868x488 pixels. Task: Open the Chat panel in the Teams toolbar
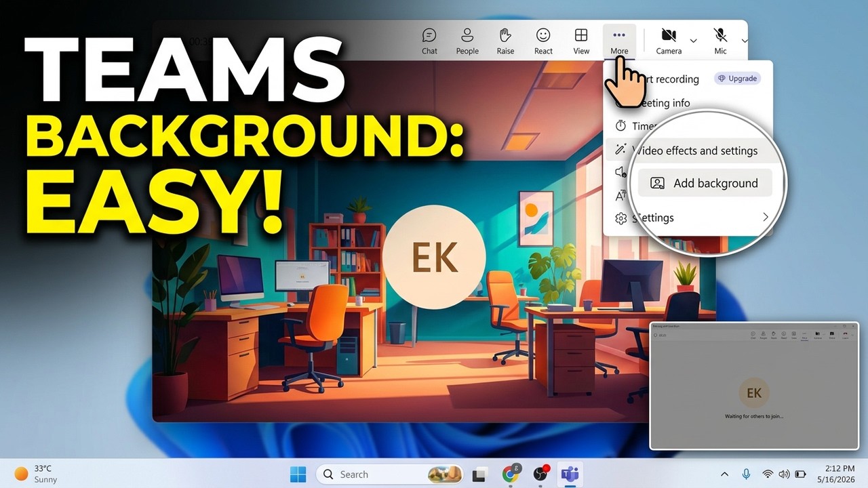click(429, 41)
